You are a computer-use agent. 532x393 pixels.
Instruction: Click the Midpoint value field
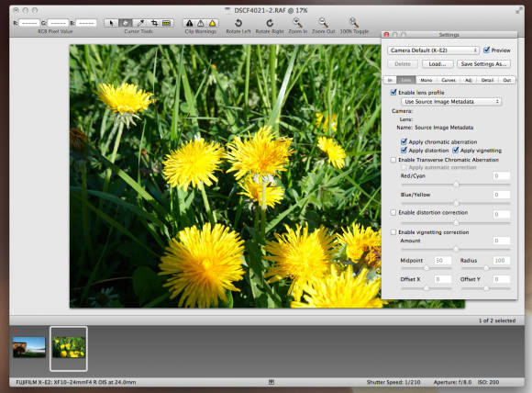pos(443,261)
